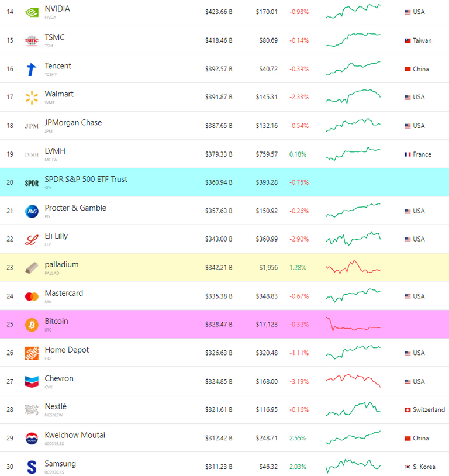This screenshot has width=449, height=476.
Task: Click the Eli Lilly logo
Action: coord(32,240)
